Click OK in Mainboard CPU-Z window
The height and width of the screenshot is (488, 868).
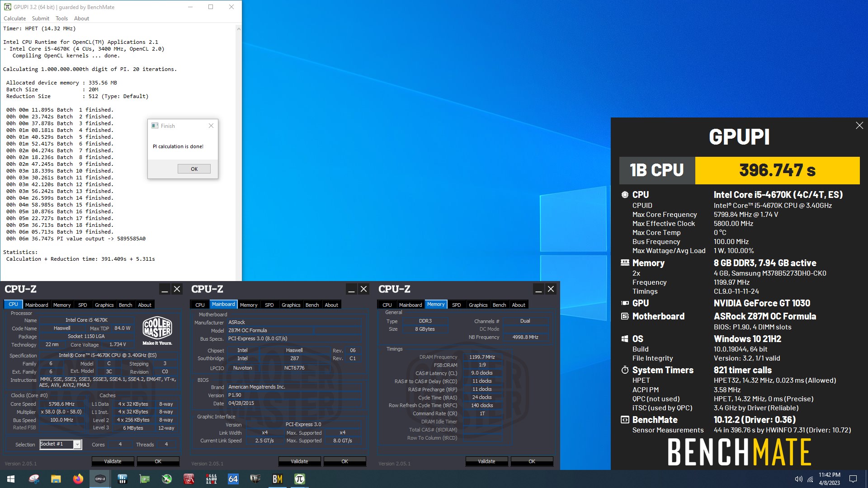tap(344, 461)
